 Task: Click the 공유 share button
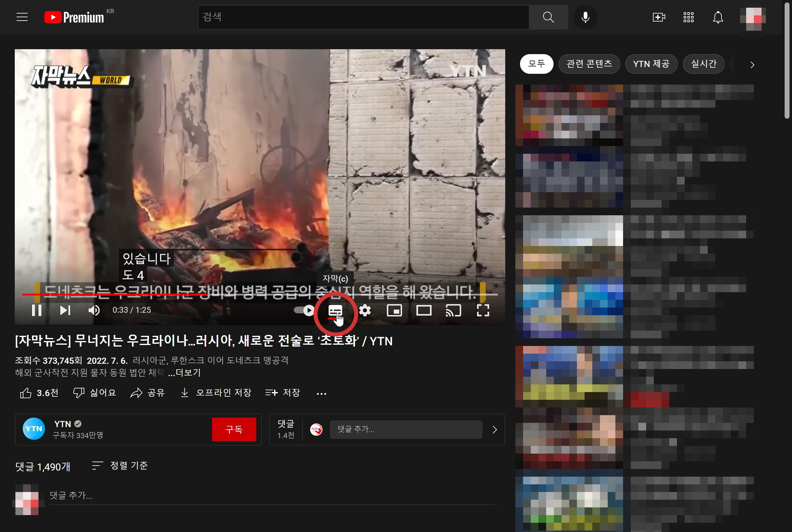click(148, 393)
